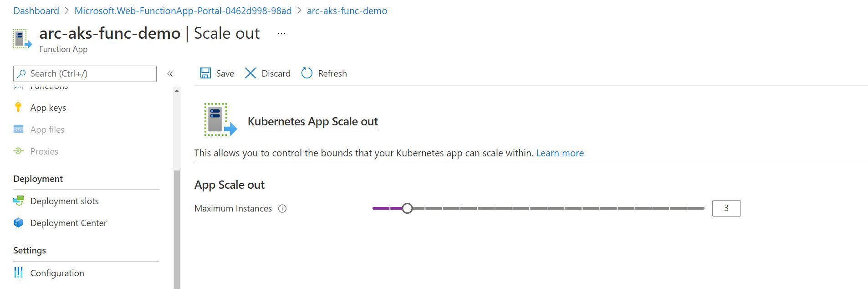Click the Deployment Center cube icon
Viewport: 868px width, 289px height.
click(18, 222)
